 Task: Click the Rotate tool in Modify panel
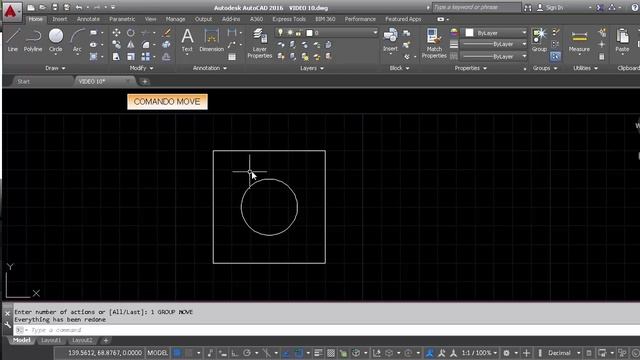131,33
